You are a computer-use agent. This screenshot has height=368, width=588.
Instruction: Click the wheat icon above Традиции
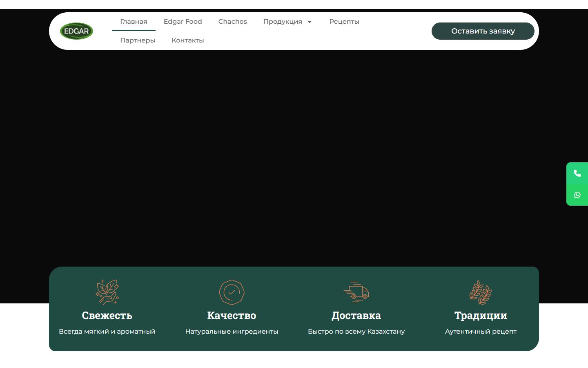click(x=481, y=292)
